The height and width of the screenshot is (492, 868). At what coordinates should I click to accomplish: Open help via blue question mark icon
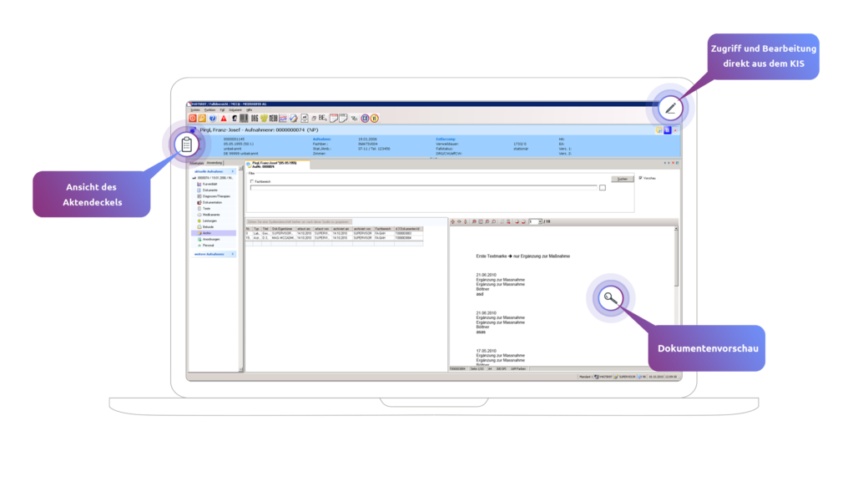(x=213, y=118)
